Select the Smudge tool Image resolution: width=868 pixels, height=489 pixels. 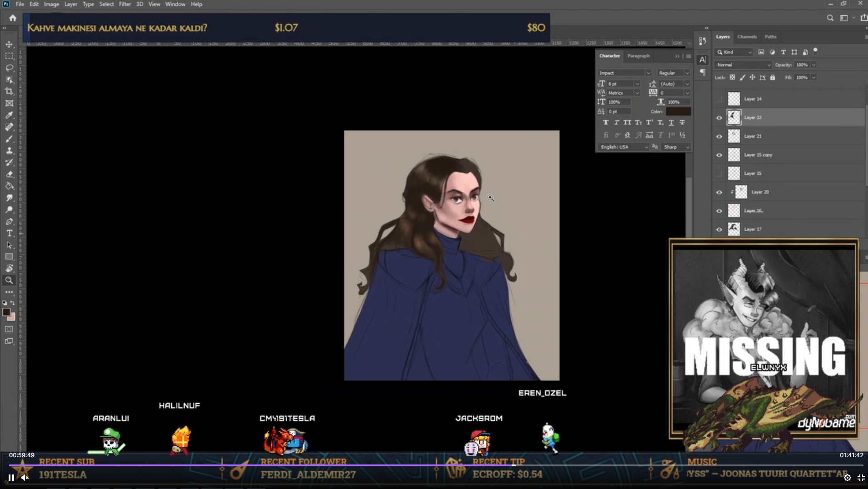[x=9, y=198]
